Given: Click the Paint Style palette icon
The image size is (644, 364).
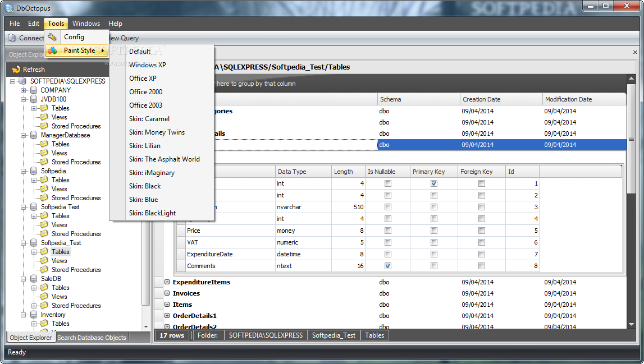Looking at the screenshot, I should pyautogui.click(x=52, y=50).
